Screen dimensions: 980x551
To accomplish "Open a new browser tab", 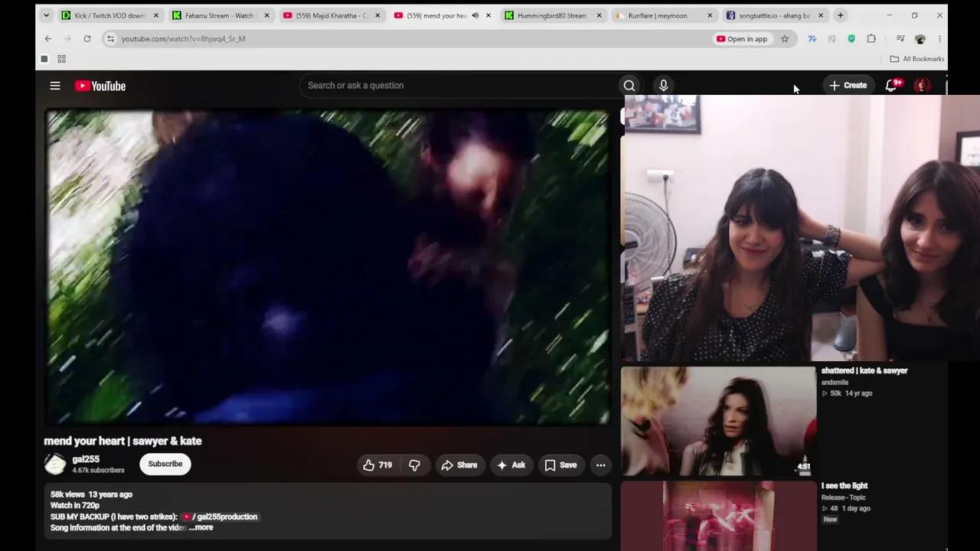I will (840, 15).
